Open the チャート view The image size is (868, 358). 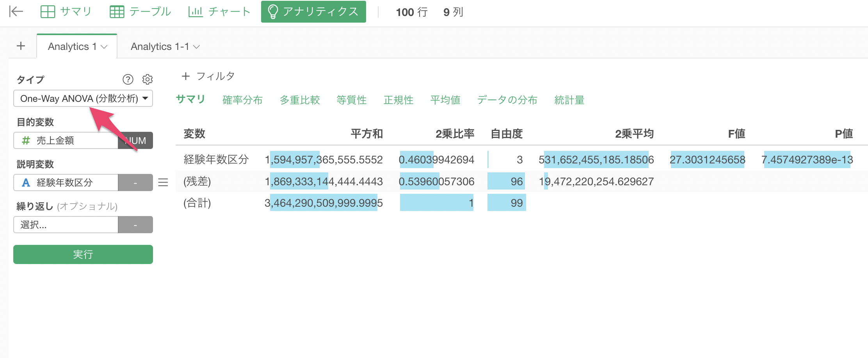click(x=219, y=12)
